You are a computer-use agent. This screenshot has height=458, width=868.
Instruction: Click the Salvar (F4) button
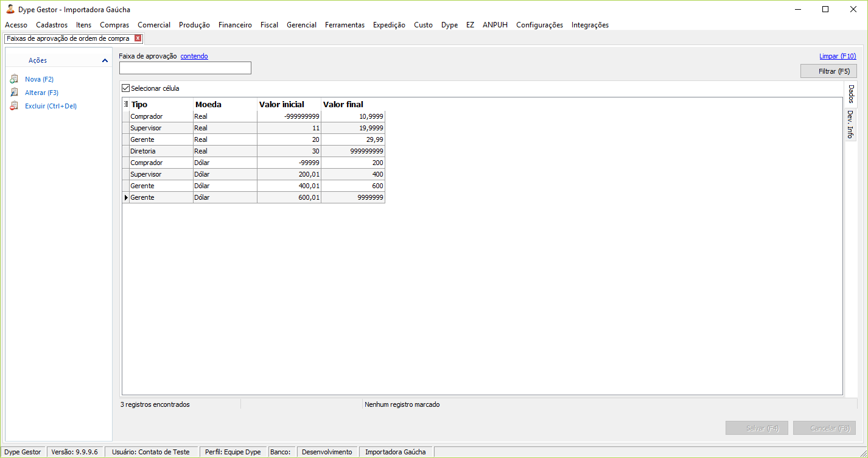point(757,428)
